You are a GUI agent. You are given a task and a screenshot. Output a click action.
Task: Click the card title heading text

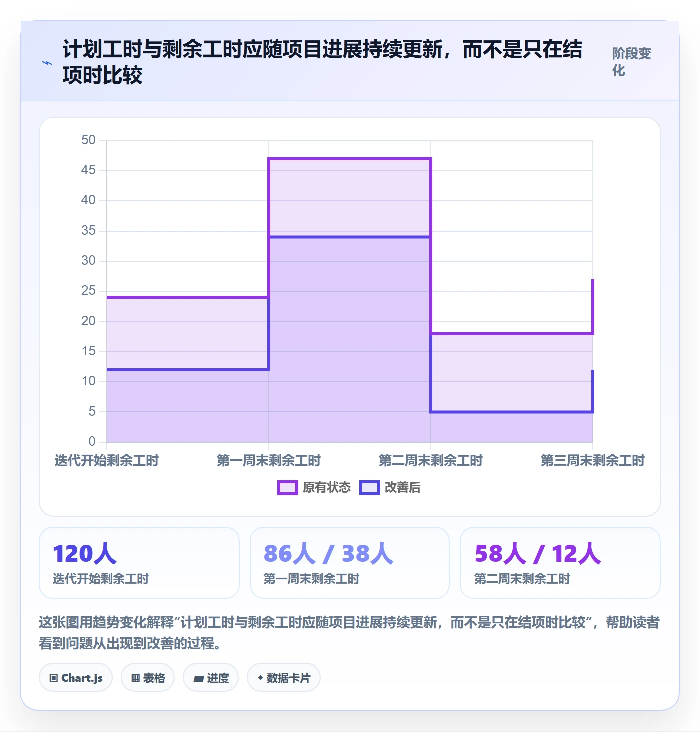322,62
